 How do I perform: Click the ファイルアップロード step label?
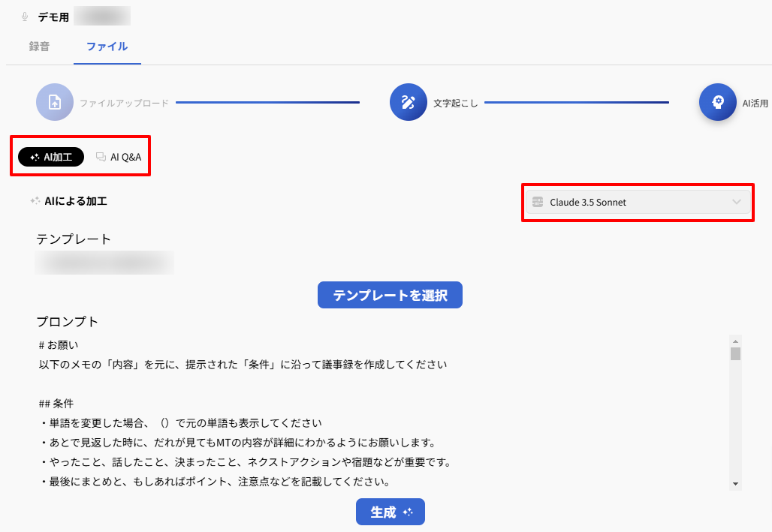coord(125,103)
